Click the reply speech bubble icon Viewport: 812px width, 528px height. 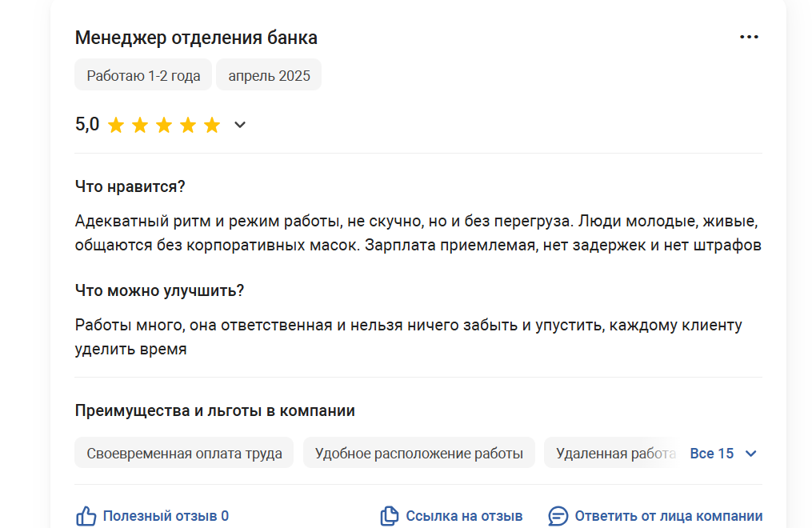pos(558,516)
